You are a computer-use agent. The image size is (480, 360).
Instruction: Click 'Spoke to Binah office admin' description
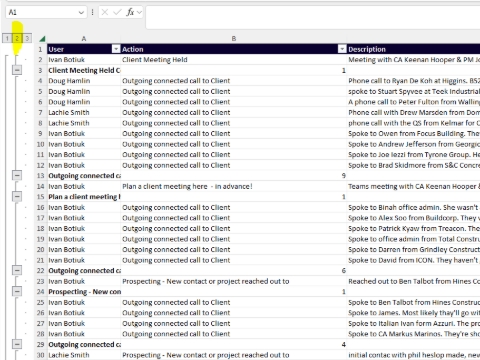pos(414,207)
